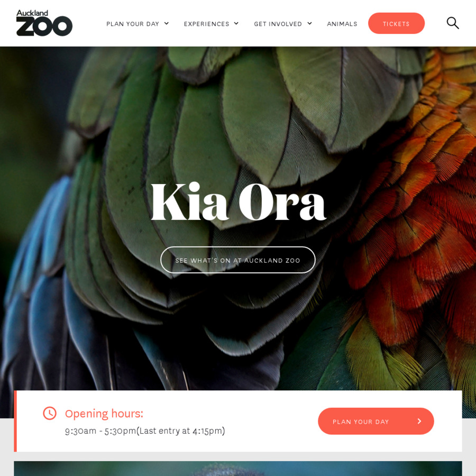
Task: Go to the Animals page
Action: (x=342, y=24)
